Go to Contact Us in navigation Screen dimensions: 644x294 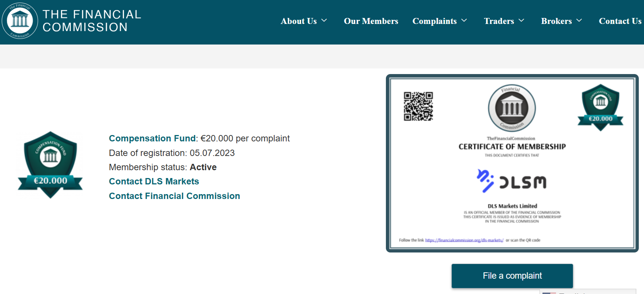click(x=620, y=21)
